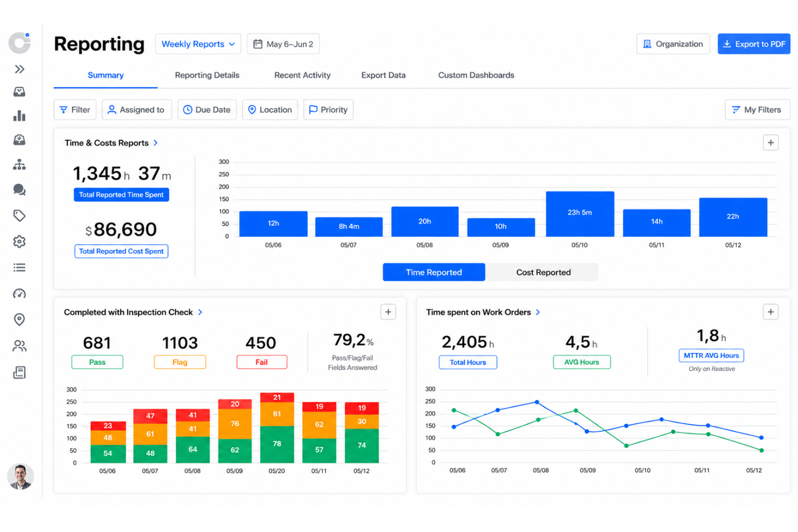Click the 22h bar for 05/12

click(733, 217)
